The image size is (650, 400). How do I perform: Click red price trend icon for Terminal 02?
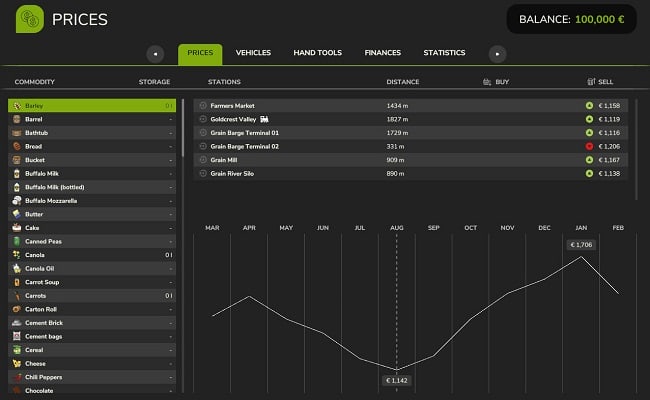click(x=590, y=146)
